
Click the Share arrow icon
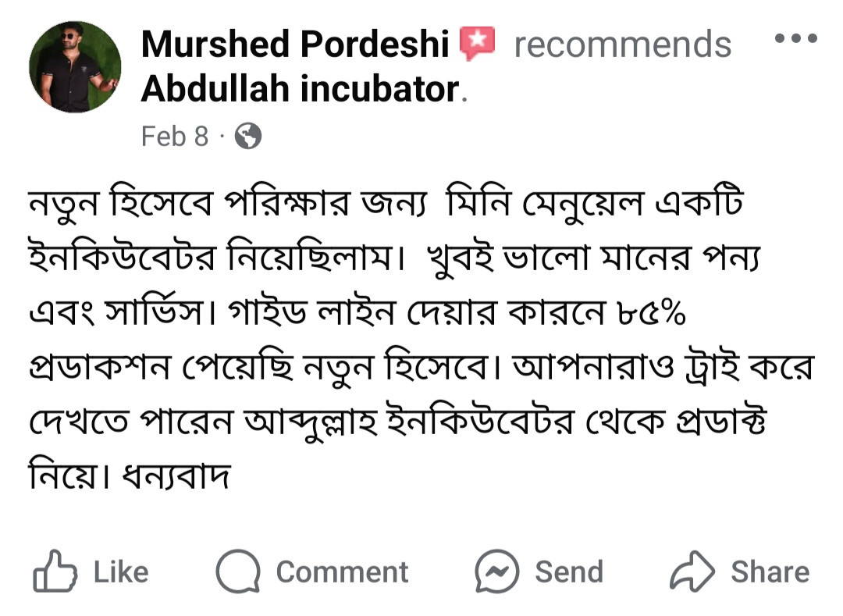tap(692, 572)
